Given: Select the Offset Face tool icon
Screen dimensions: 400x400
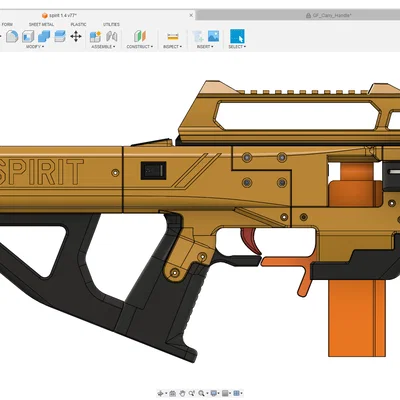Looking at the screenshot, I should (x=60, y=36).
